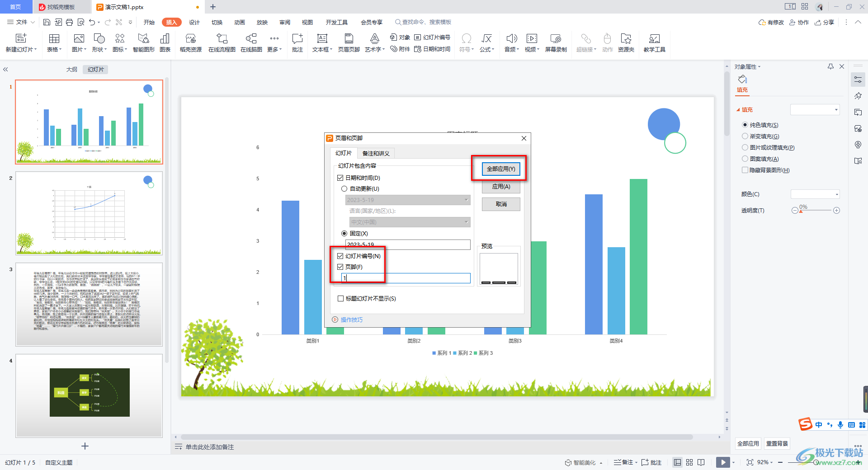Click the Undo icon
This screenshot has width=868, height=470.
pyautogui.click(x=92, y=22)
